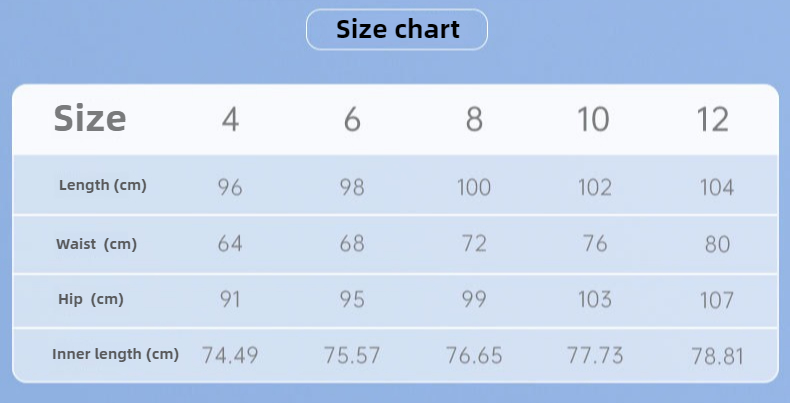Click the hip value 99

tap(474, 300)
